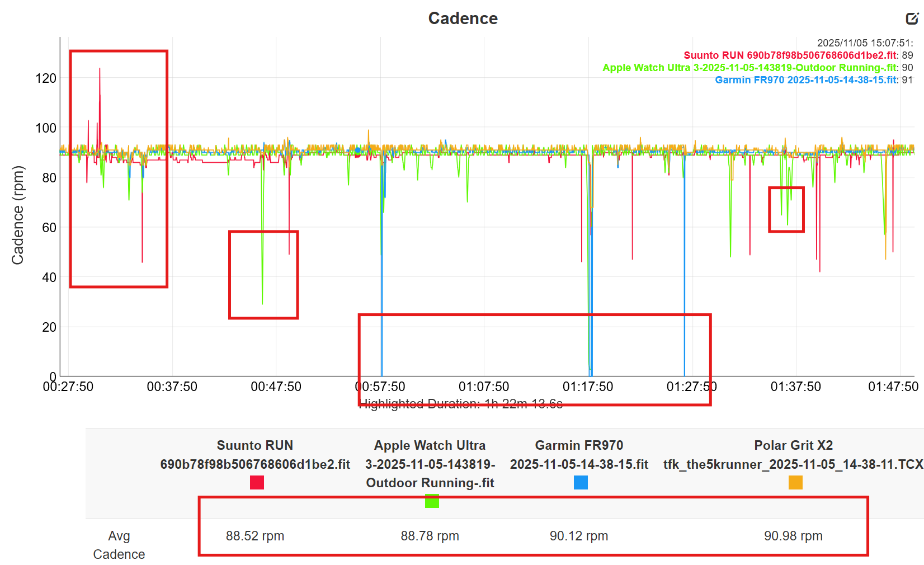Select the Suunto RUN column header
The height and width of the screenshot is (565, 924).
(255, 445)
